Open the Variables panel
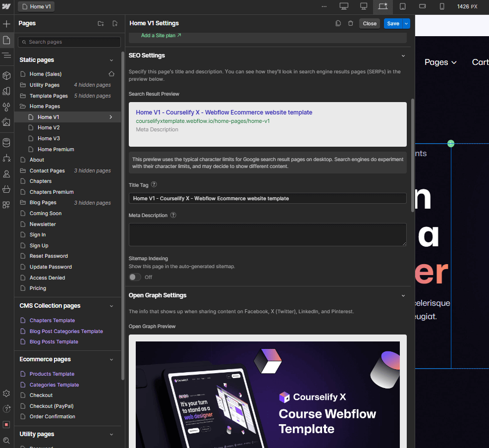 point(7,107)
